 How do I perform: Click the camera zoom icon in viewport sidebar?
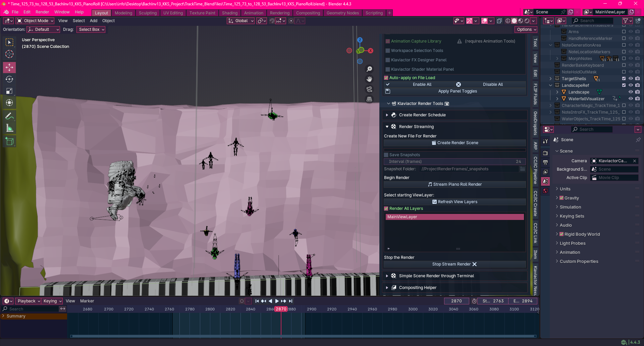[x=369, y=69]
